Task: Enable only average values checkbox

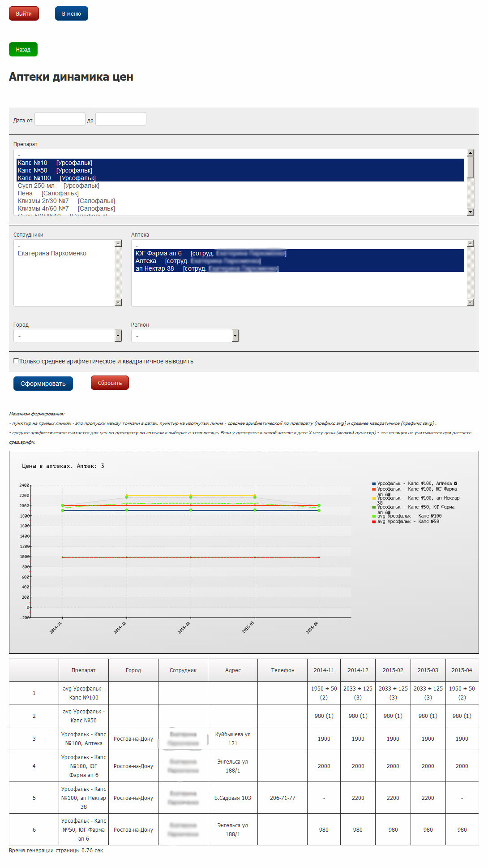Action: [x=16, y=361]
